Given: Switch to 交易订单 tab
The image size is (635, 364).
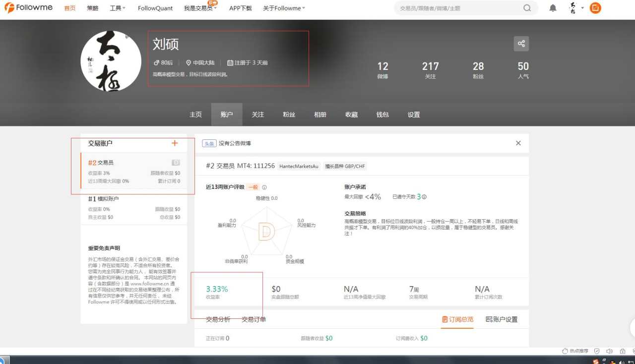Looking at the screenshot, I should (254, 319).
